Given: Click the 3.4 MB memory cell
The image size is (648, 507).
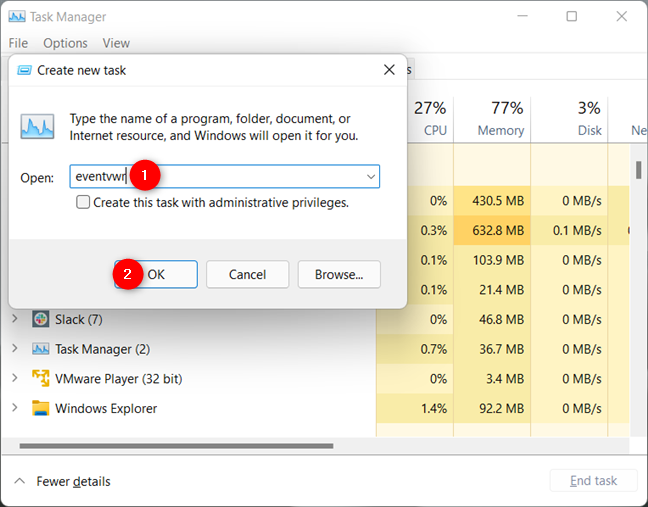Looking at the screenshot, I should click(492, 379).
